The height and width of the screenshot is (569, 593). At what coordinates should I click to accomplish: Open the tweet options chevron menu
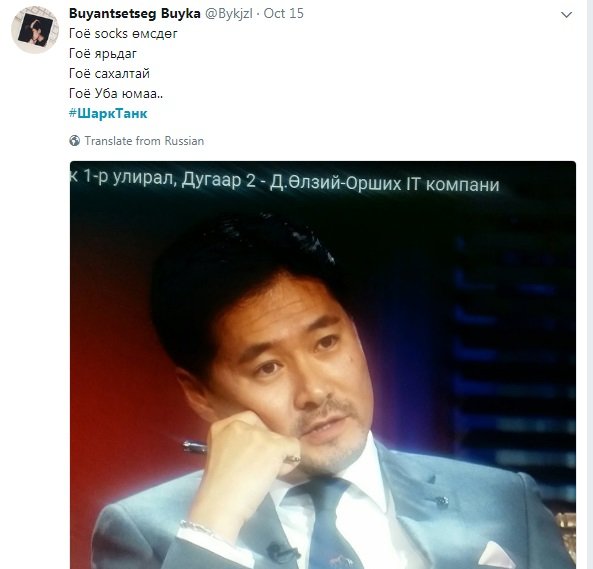[x=566, y=15]
